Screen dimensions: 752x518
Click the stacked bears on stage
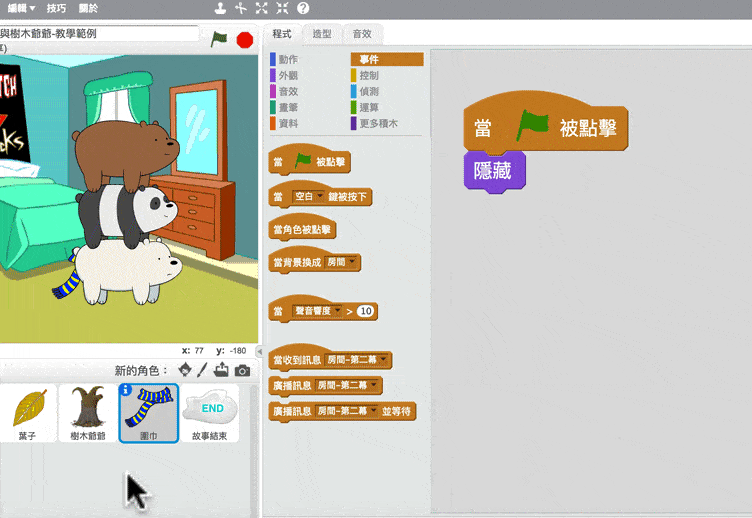tap(127, 213)
